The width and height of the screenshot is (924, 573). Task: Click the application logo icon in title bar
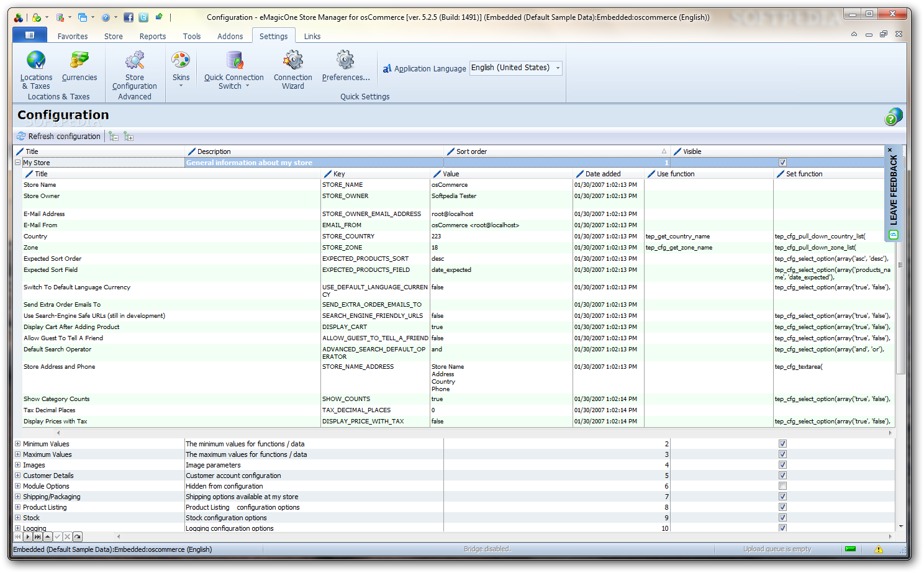point(19,17)
